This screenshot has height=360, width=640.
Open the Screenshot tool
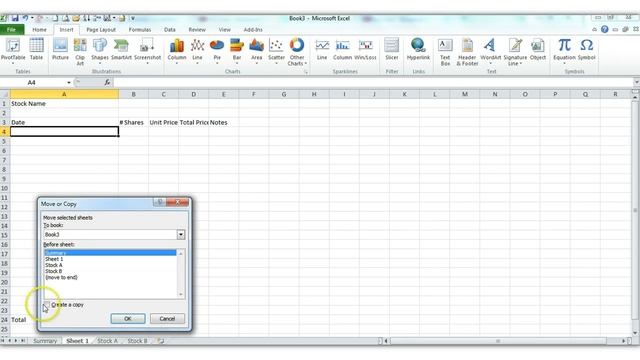click(147, 51)
